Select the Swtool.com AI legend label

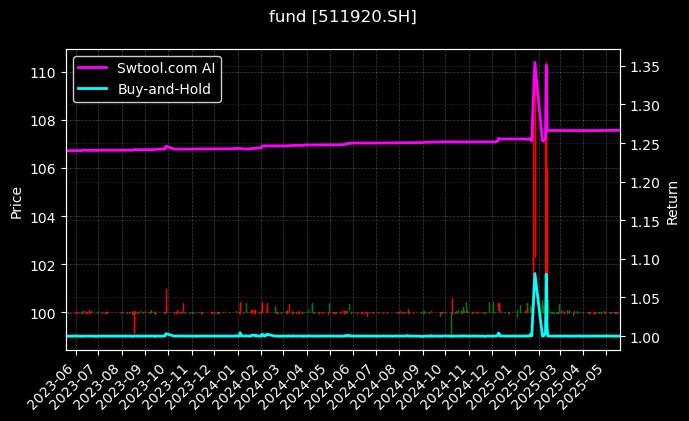166,68
